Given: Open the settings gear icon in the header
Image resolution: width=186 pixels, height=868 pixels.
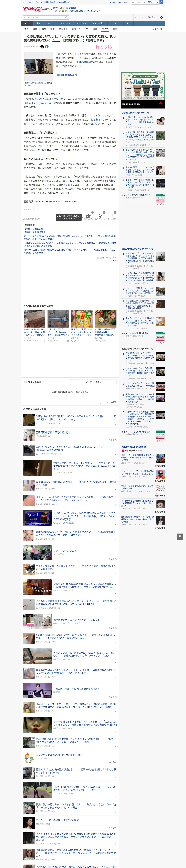Looking at the screenshot, I should [x=161, y=17].
